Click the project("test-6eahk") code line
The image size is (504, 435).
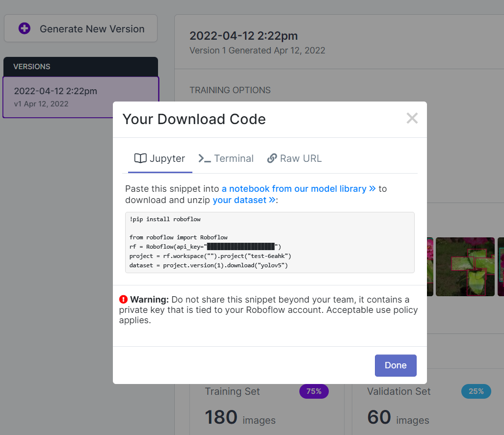pos(210,256)
